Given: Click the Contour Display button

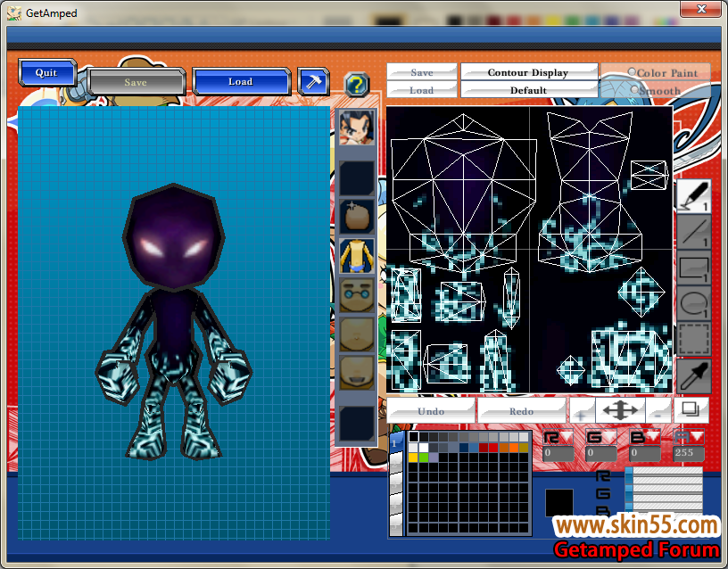Looking at the screenshot, I should coord(529,72).
